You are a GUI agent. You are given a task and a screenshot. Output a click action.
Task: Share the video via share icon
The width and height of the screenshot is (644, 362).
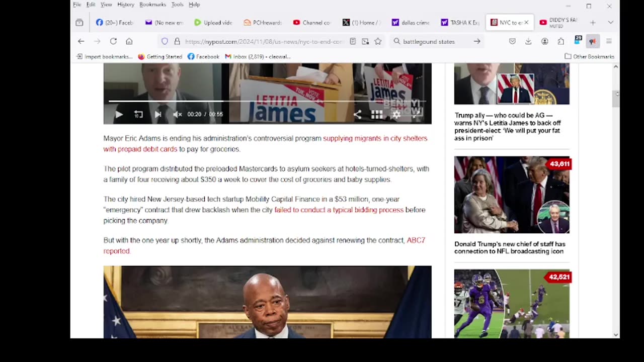[x=357, y=115]
